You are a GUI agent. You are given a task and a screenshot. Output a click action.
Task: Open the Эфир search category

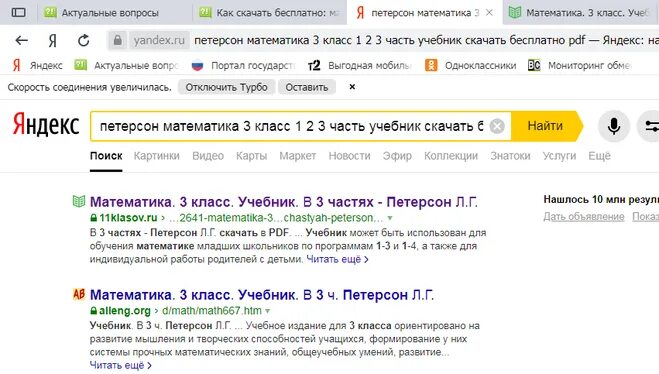click(x=397, y=156)
